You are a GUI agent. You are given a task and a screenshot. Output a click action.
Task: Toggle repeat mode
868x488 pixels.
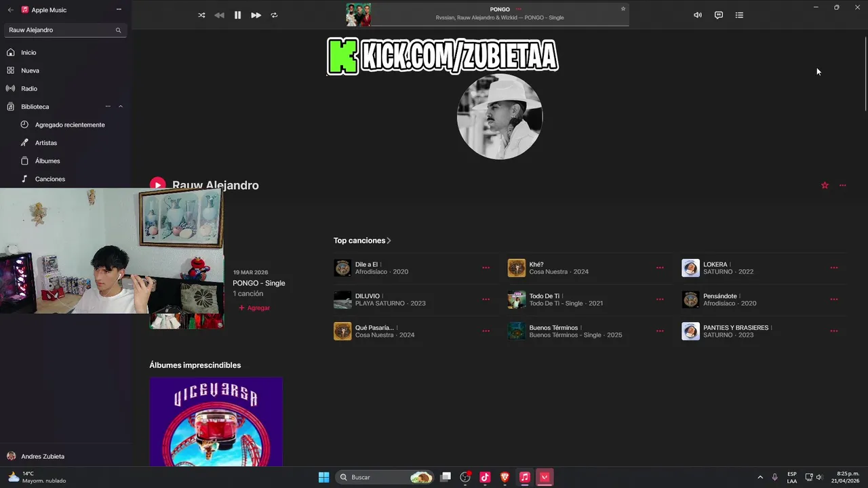pos(274,15)
